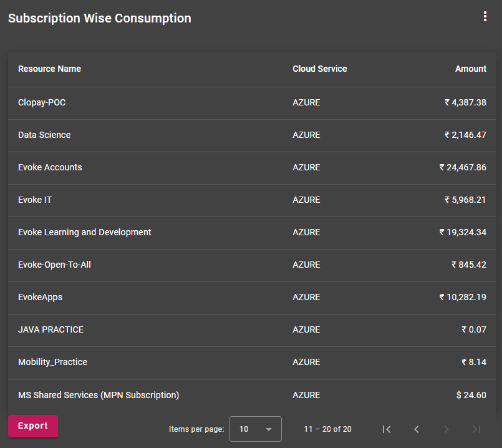
Task: Click AZURE in the Clopay-POC row
Action: coord(306,102)
